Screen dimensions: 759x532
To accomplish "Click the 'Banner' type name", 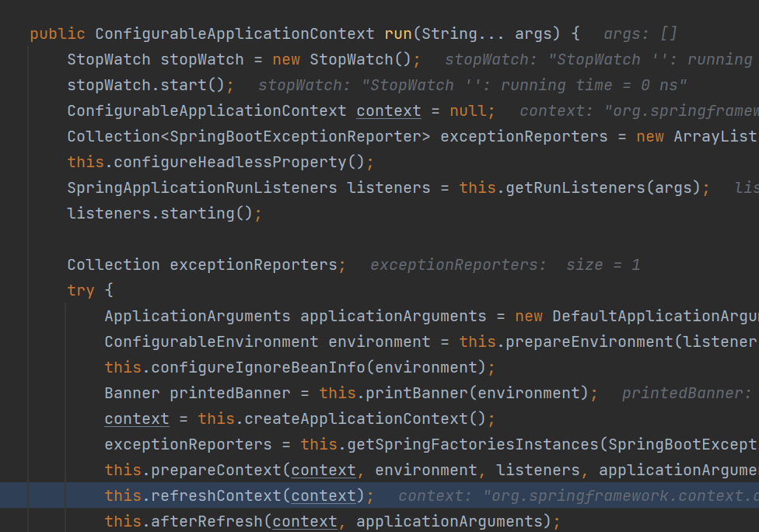I will (x=132, y=393).
